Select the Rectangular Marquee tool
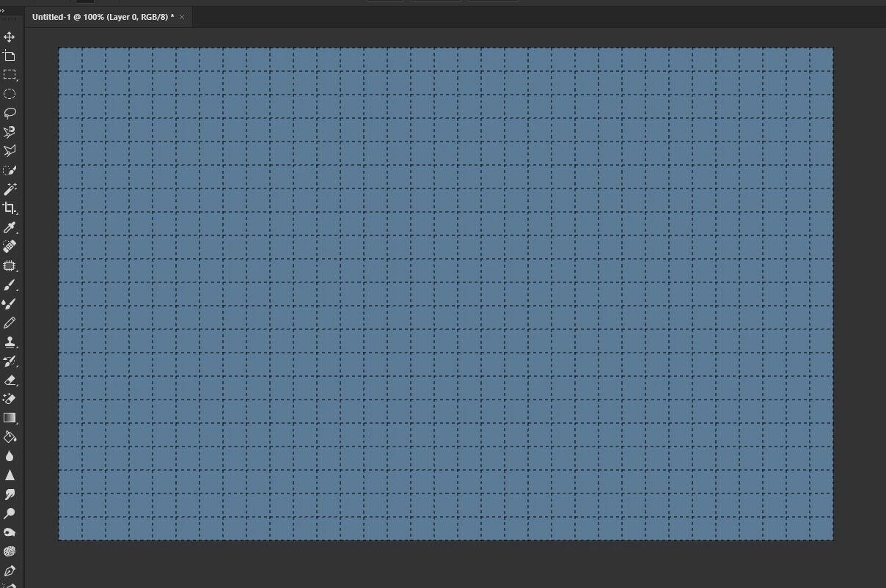The width and height of the screenshot is (886, 588). coord(10,75)
